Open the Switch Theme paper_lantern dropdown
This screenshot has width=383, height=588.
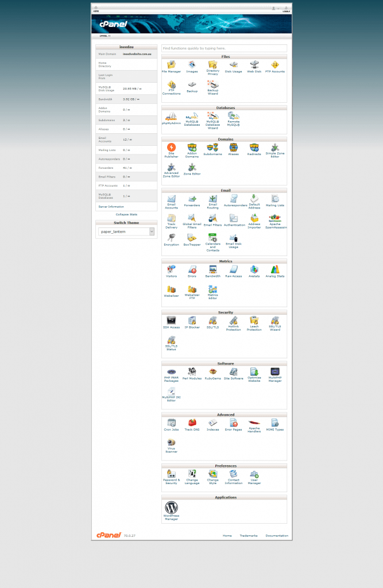(x=126, y=231)
